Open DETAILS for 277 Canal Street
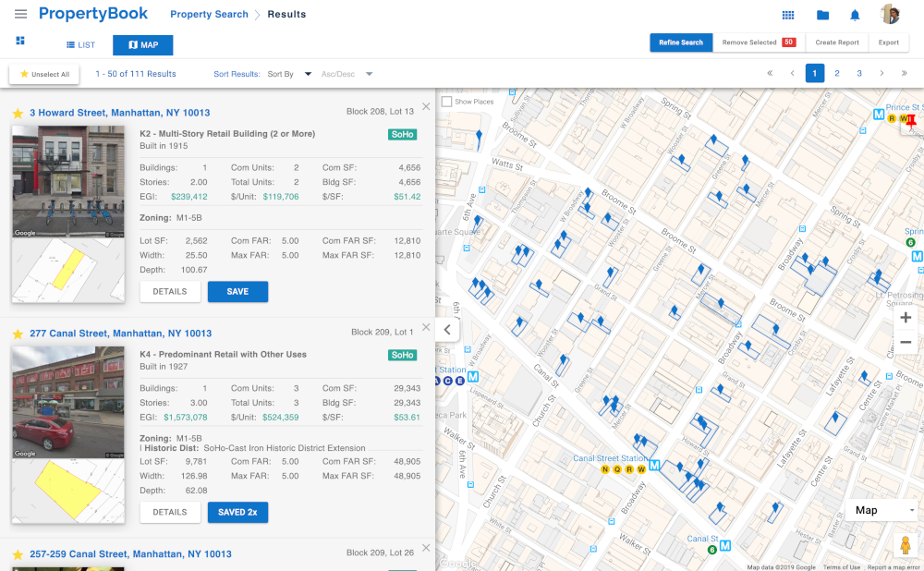Image resolution: width=924 pixels, height=571 pixels. click(x=170, y=513)
